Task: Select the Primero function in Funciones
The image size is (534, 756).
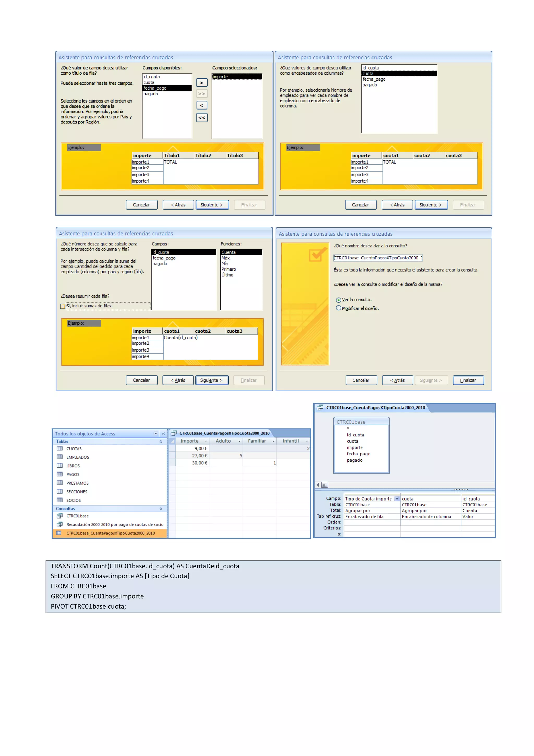Action: pos(241,269)
